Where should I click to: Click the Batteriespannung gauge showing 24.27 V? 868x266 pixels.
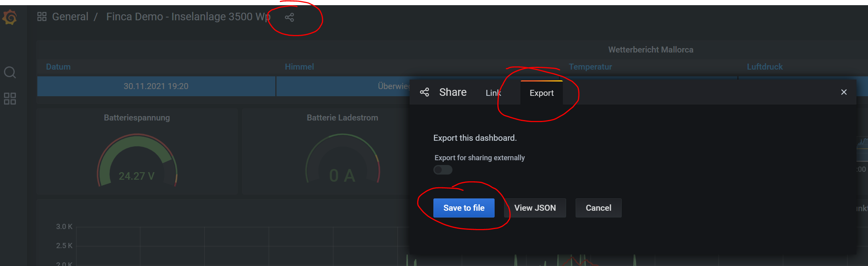click(137, 163)
